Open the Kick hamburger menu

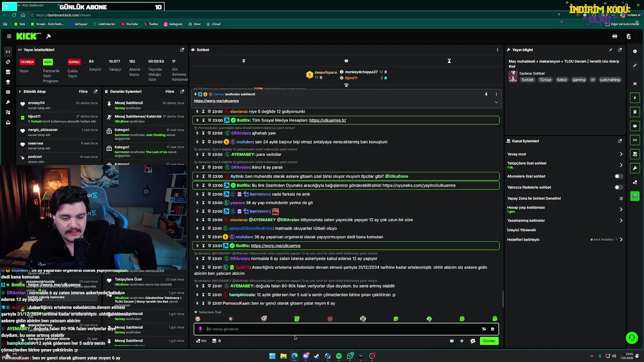(x=9, y=36)
